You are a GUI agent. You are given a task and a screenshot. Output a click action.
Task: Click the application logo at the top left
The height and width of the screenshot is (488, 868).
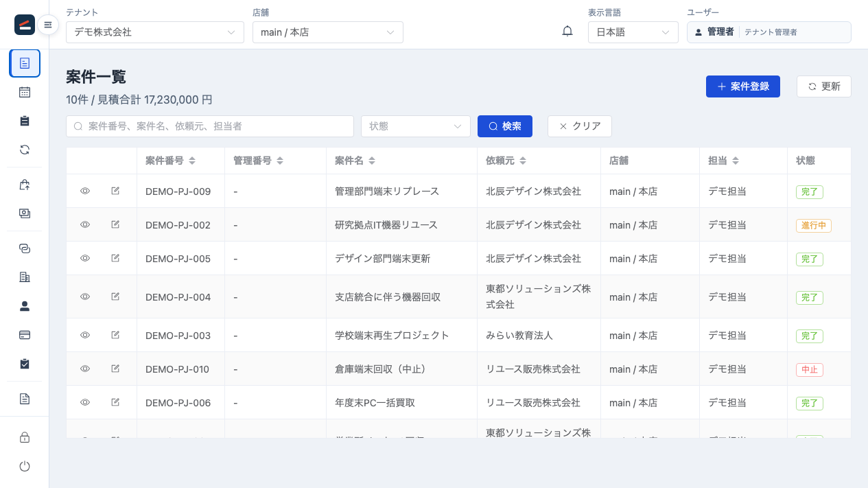tap(25, 25)
